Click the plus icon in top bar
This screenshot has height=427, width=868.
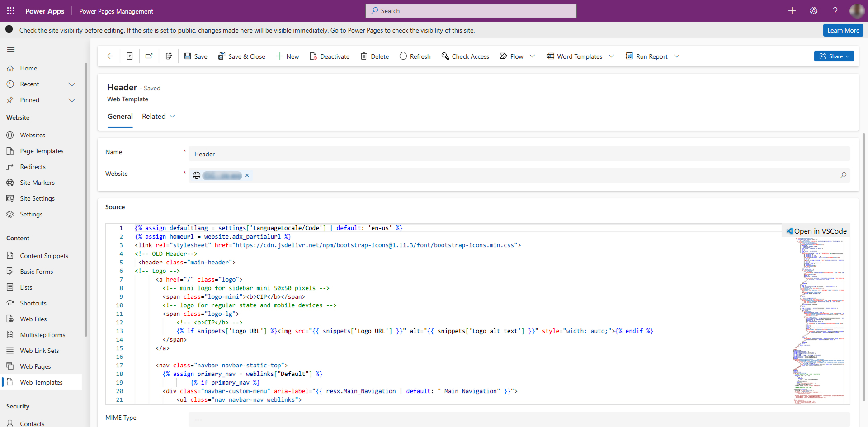792,11
